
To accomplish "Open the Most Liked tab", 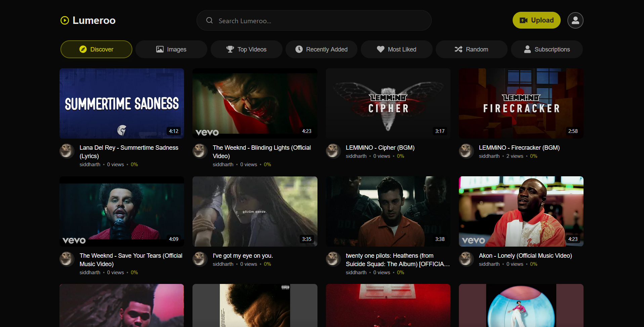I will coord(397,49).
